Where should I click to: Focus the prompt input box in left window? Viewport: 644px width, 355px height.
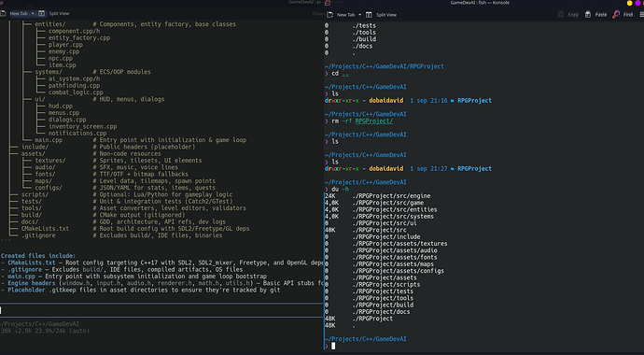(x=161, y=310)
